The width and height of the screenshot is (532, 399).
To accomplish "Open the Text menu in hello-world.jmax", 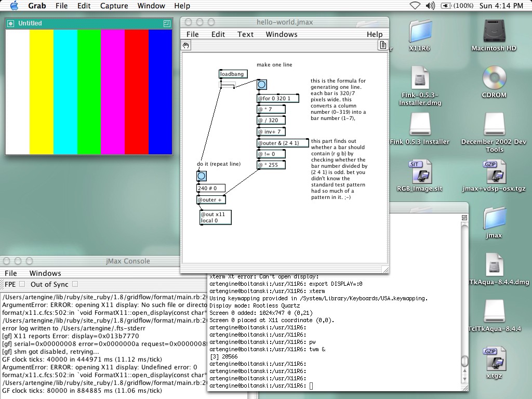I will pos(245,34).
